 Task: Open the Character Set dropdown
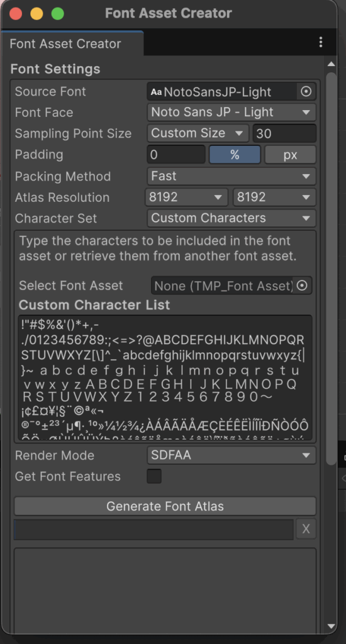(x=232, y=218)
